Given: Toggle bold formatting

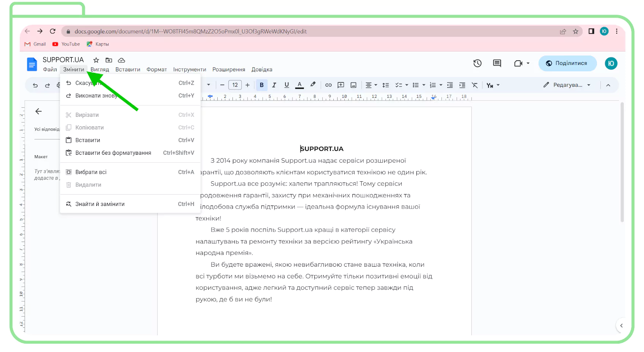Looking at the screenshot, I should pos(262,85).
